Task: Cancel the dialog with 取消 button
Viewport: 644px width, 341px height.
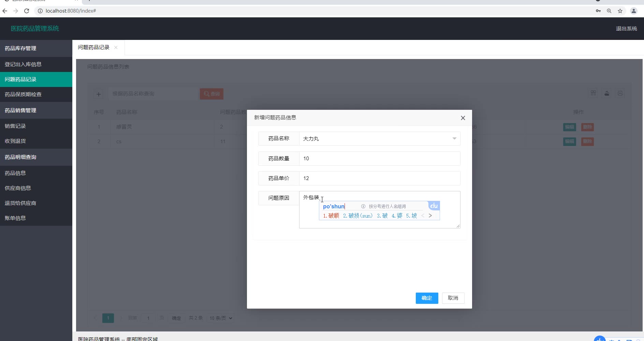Action: point(453,298)
